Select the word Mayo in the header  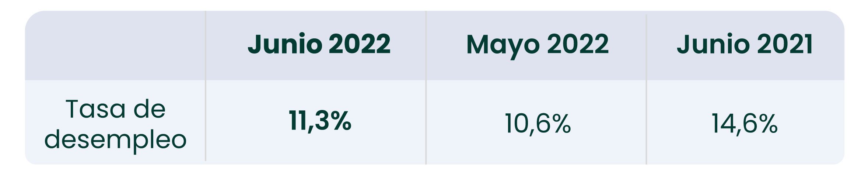503,46
